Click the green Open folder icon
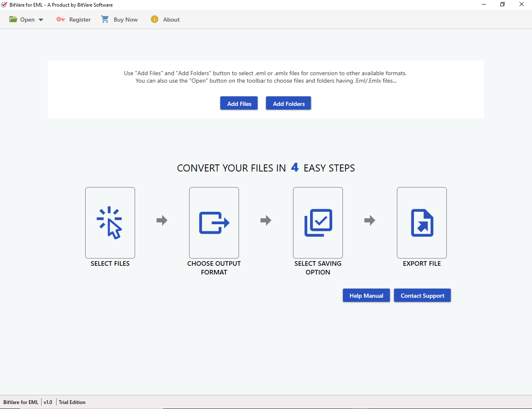Screen dimensions: 532x409 13,20
